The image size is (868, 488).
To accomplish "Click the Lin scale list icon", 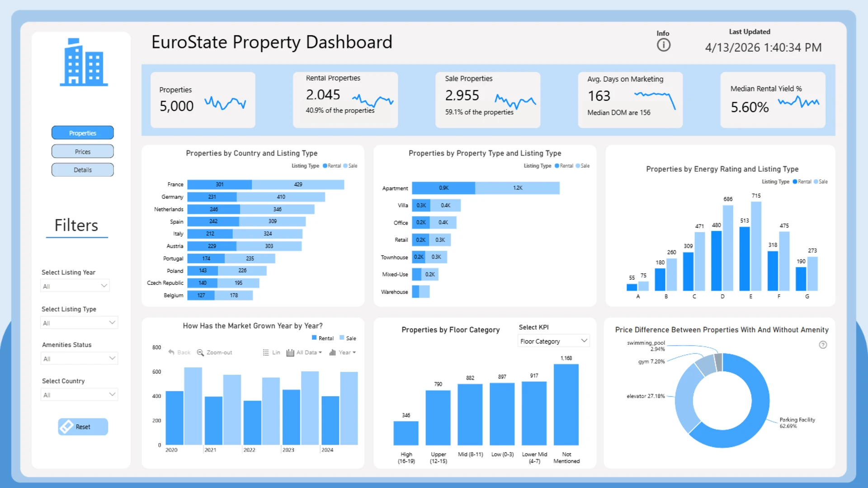I will pos(266,352).
